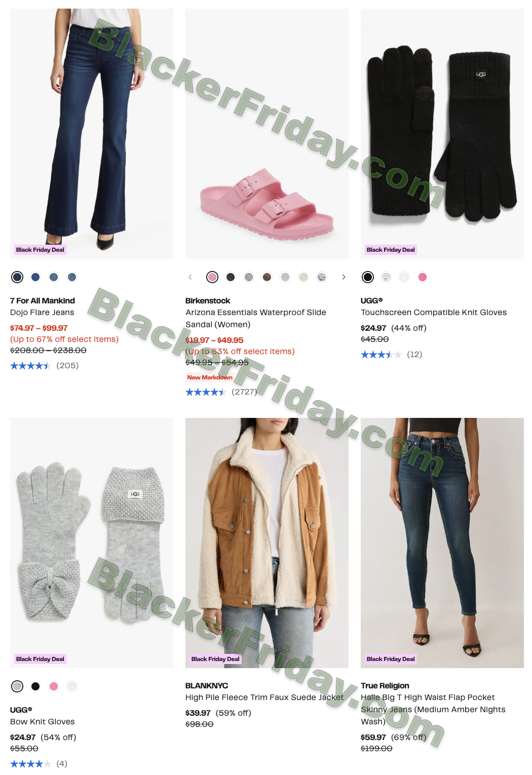Screen dimensions: 532x775
Task: Click star rating for UGG Touchscreen Gloves
Action: tap(381, 355)
